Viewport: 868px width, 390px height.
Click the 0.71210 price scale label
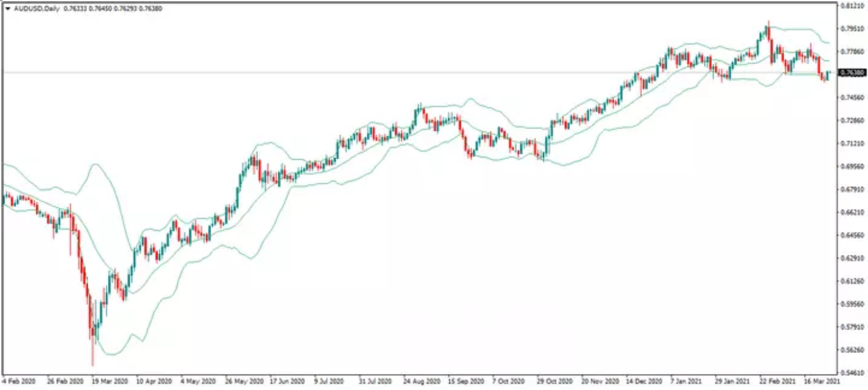point(852,144)
